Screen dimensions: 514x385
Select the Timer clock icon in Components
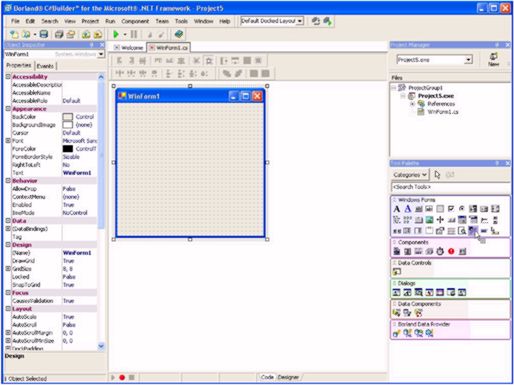[440, 251]
